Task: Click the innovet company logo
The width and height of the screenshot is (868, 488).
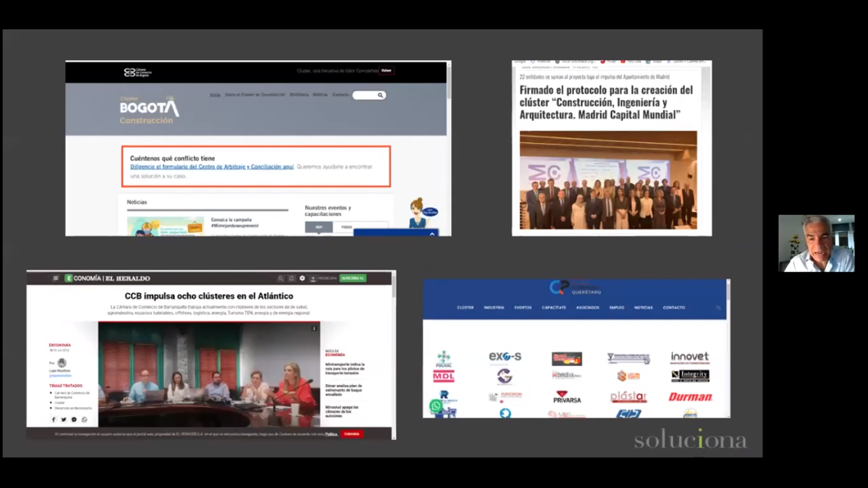Action: tap(690, 358)
